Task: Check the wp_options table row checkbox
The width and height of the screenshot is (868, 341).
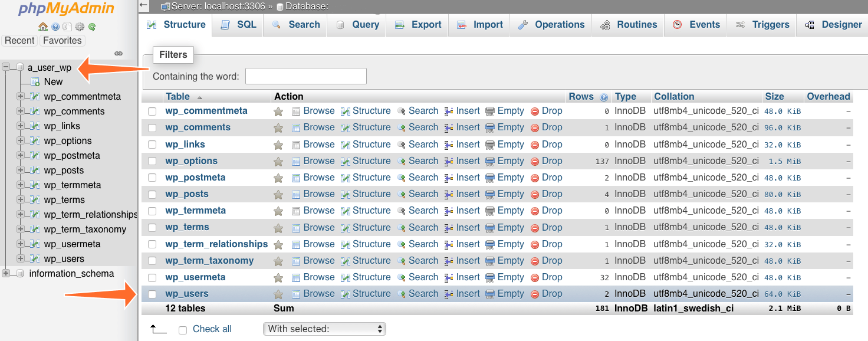Action: 152,160
